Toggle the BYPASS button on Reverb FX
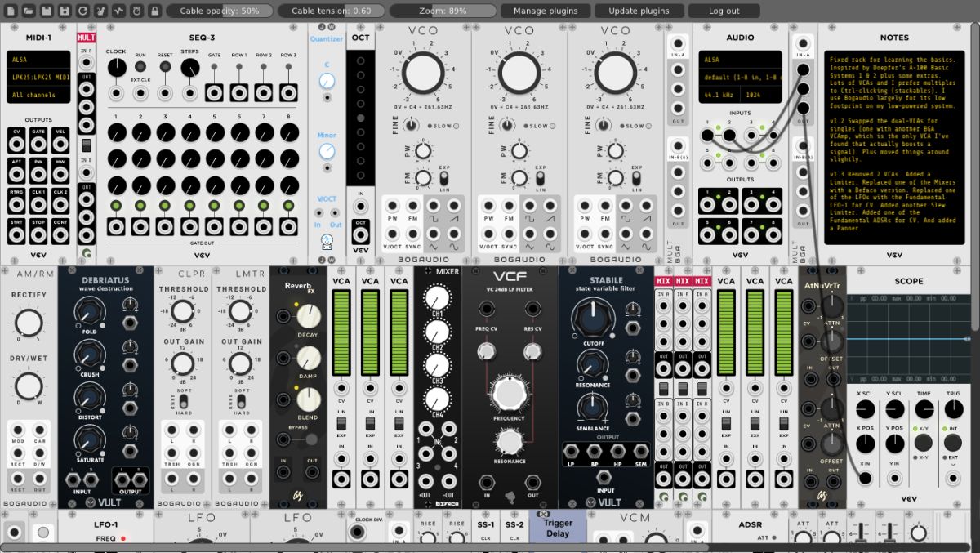 (311, 440)
